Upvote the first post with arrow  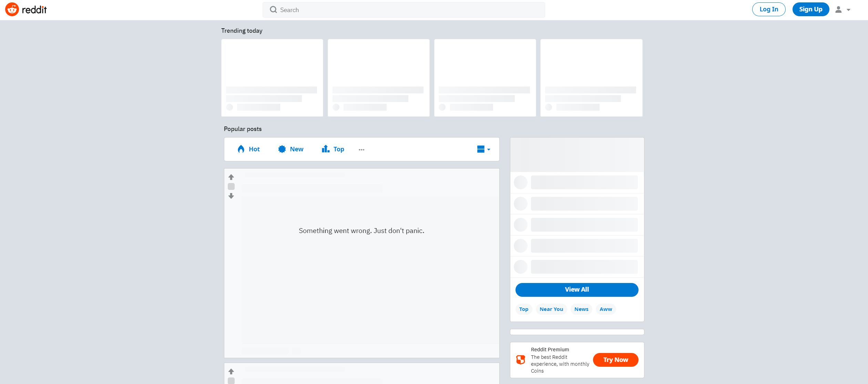(x=231, y=177)
